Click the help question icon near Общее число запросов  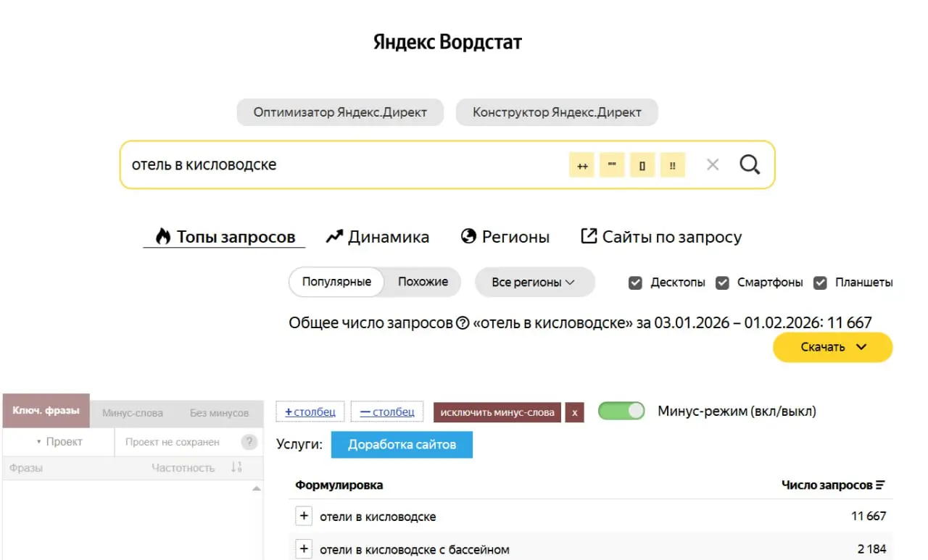463,323
